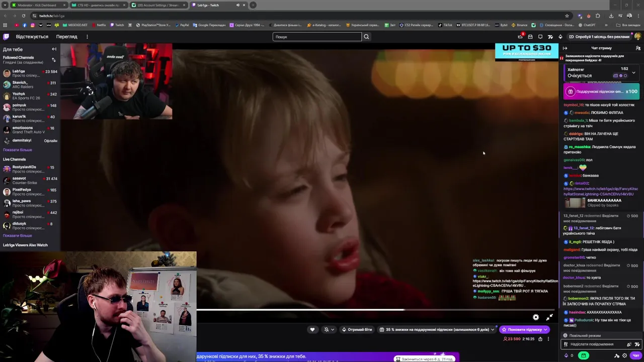This screenshot has height=362, width=644.
Task: Open leha_paws live channel
Action: [30, 203]
